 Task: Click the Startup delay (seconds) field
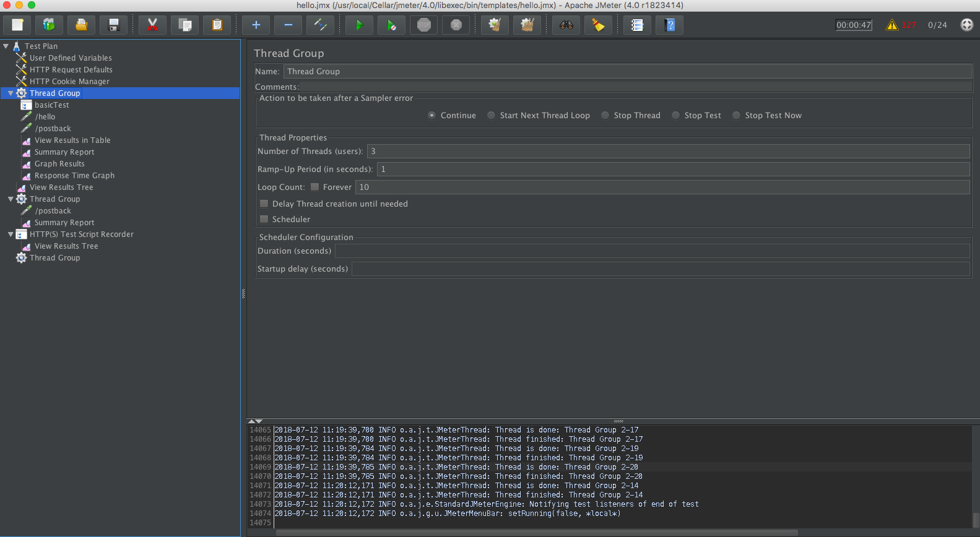tap(661, 268)
